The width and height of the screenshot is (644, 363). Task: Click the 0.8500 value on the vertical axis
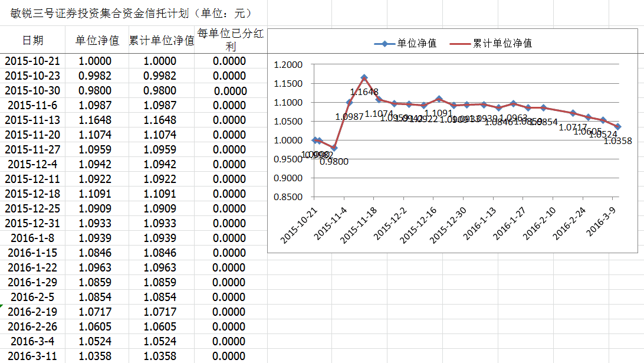pos(288,197)
